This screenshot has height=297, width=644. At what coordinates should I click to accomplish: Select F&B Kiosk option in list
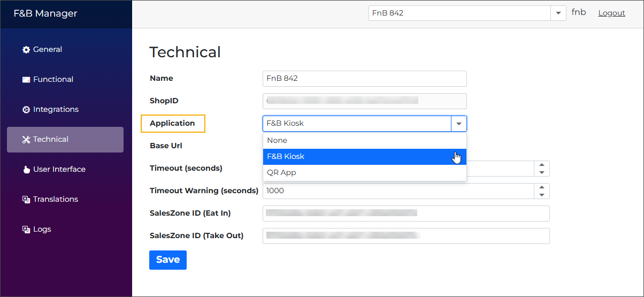365,156
